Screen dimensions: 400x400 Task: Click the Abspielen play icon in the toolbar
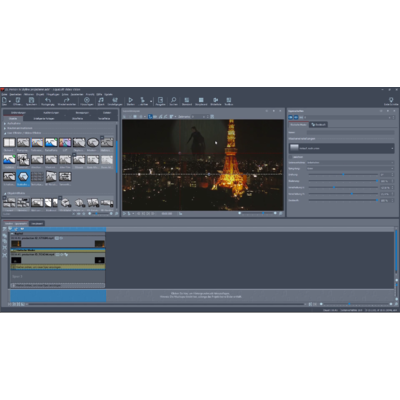pos(130,100)
